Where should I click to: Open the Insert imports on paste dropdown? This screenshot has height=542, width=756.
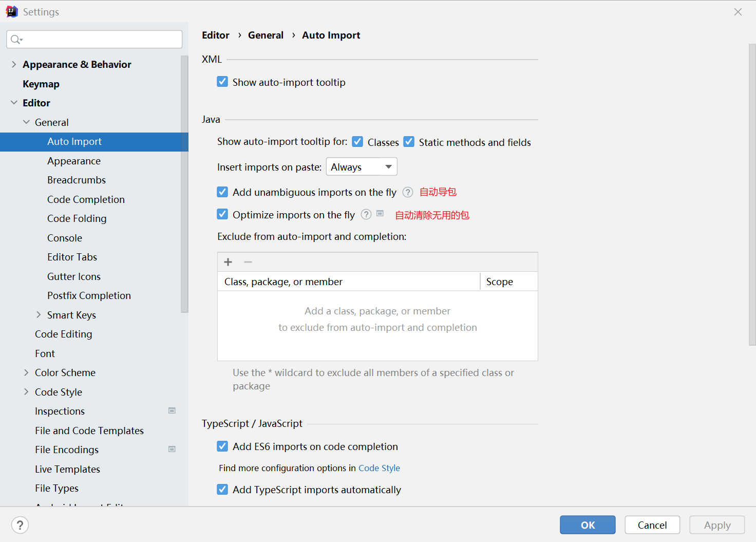point(361,167)
